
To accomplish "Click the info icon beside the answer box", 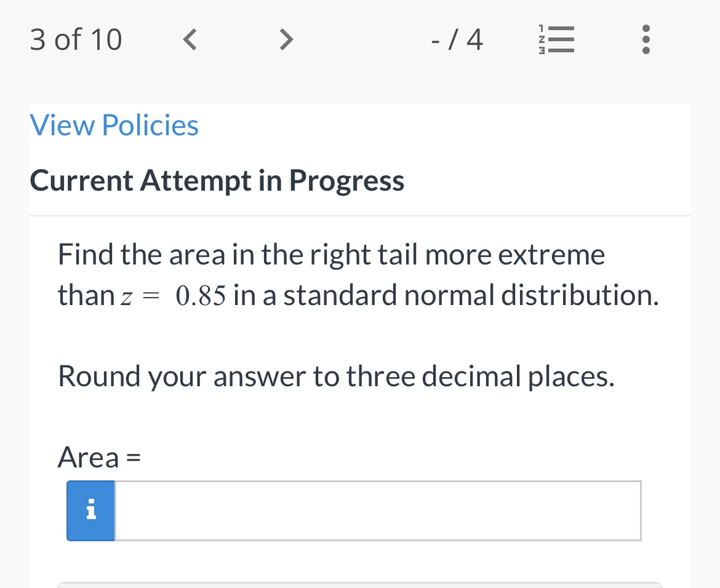I will tap(90, 511).
